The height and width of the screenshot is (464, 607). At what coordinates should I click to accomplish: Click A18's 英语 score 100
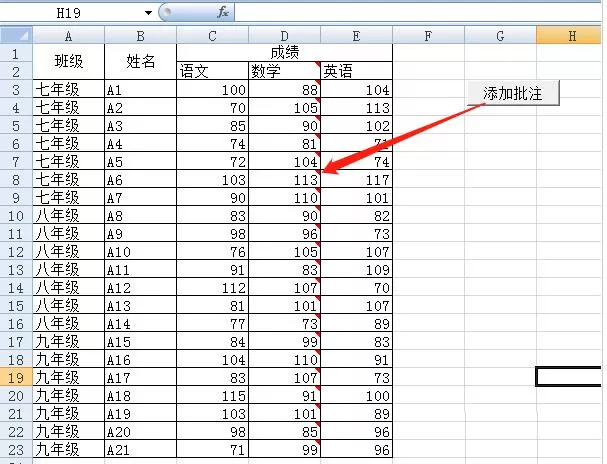coord(357,396)
